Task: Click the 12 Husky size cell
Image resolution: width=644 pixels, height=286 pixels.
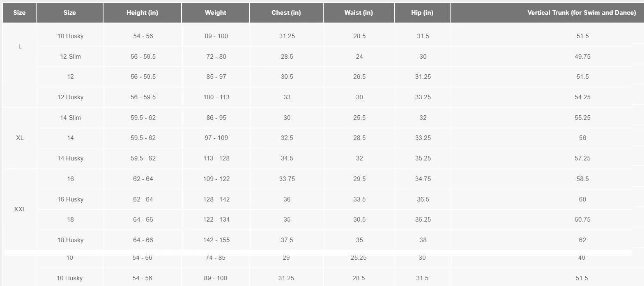Action: [70, 97]
